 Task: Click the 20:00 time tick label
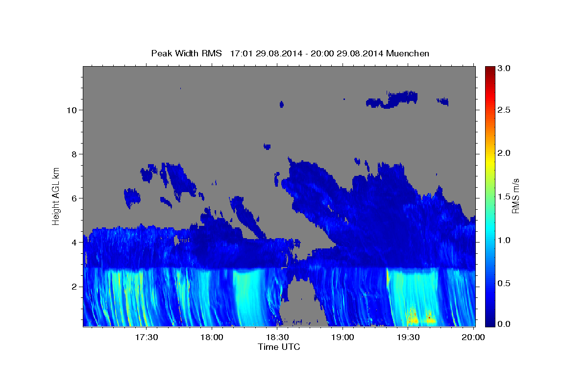tap(473, 338)
